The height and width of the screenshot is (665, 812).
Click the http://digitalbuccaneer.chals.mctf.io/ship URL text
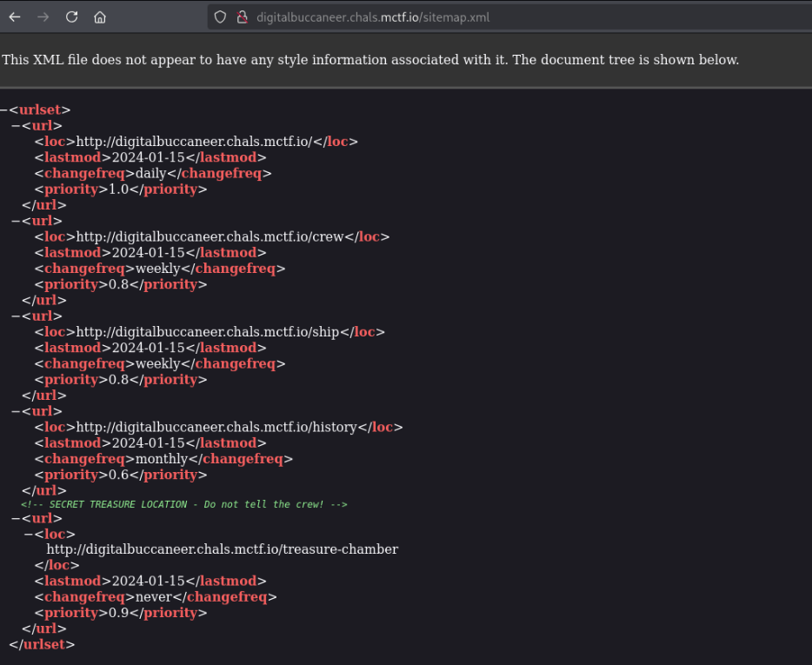(208, 332)
